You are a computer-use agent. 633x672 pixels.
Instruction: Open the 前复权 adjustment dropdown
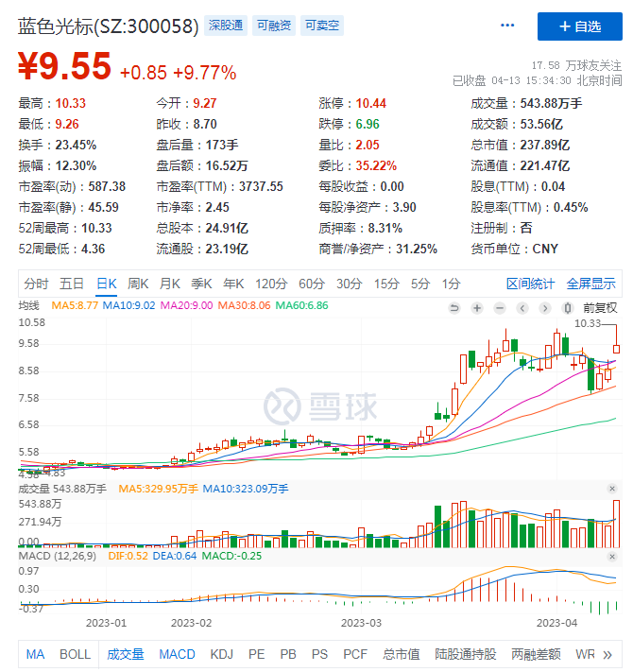point(600,308)
